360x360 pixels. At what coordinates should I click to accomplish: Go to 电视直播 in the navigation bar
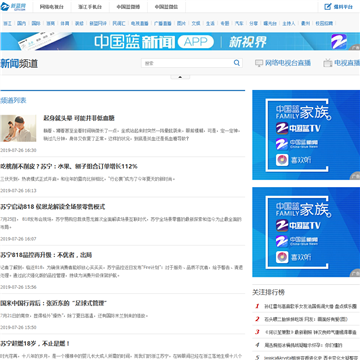pos(139,24)
